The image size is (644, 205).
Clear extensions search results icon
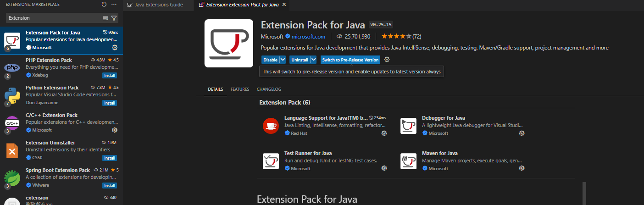tap(105, 18)
